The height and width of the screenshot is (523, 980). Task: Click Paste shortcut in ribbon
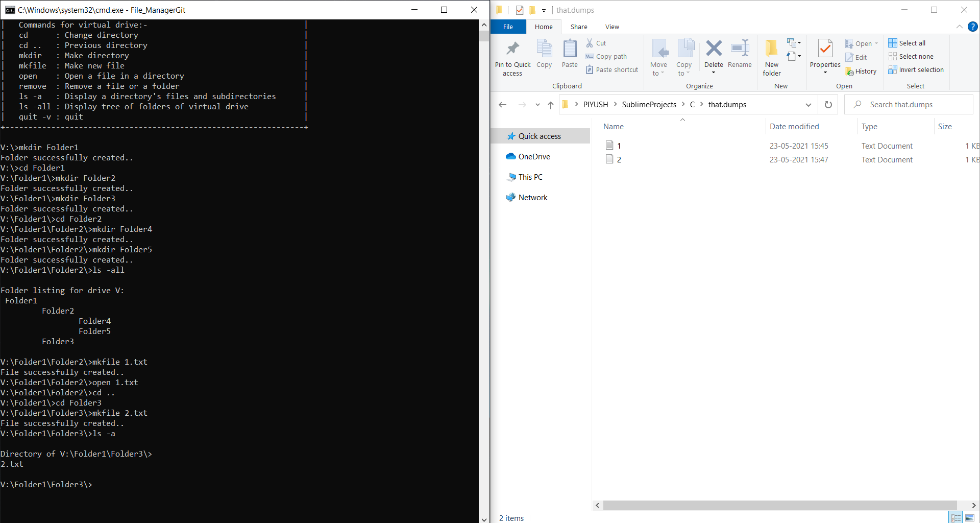(x=612, y=70)
